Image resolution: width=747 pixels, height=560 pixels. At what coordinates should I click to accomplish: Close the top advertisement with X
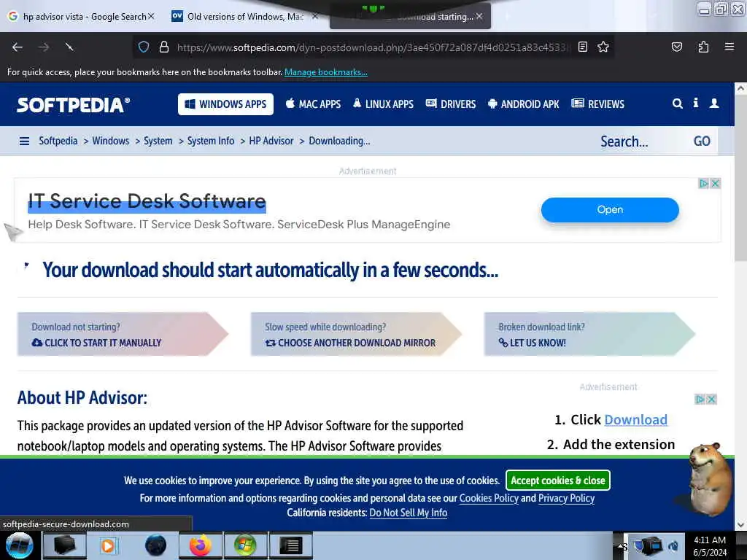point(715,183)
